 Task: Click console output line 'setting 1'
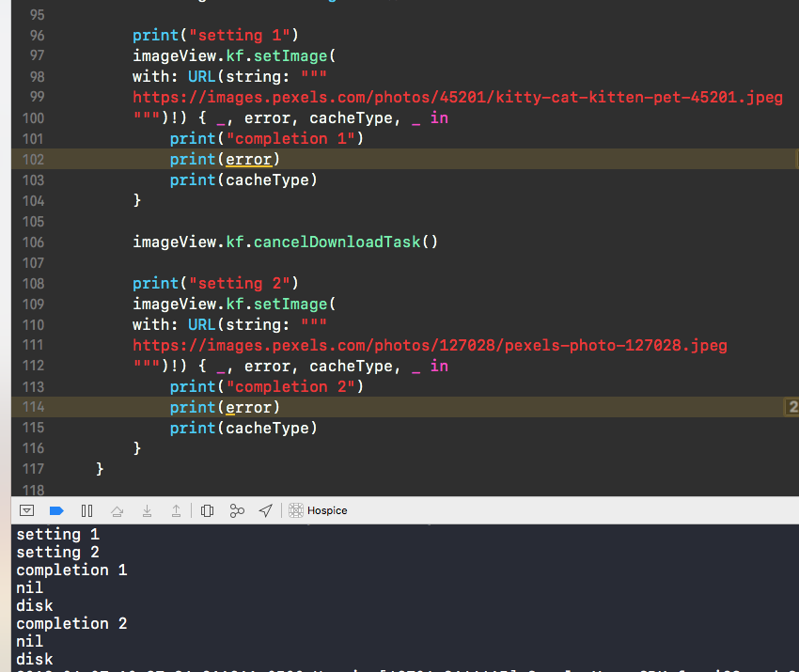[x=57, y=535]
